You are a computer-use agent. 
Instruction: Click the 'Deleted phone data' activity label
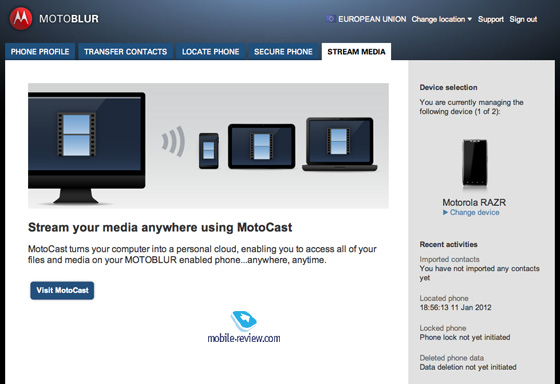coord(452,358)
